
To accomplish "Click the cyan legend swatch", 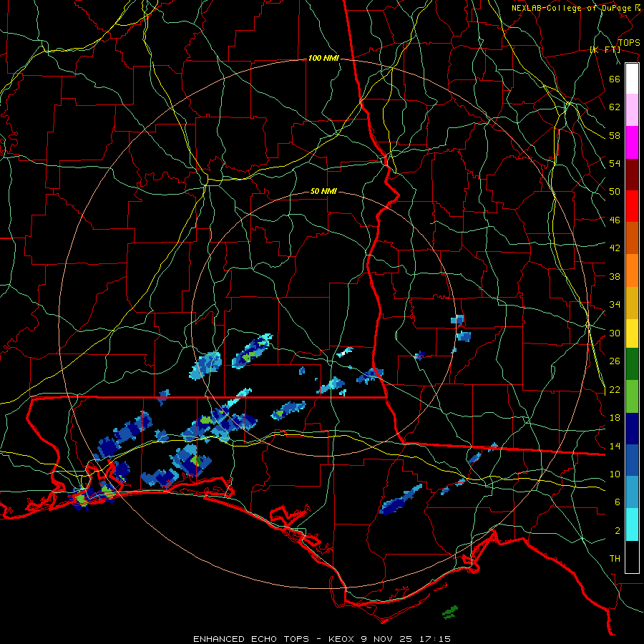I will coord(632,525).
